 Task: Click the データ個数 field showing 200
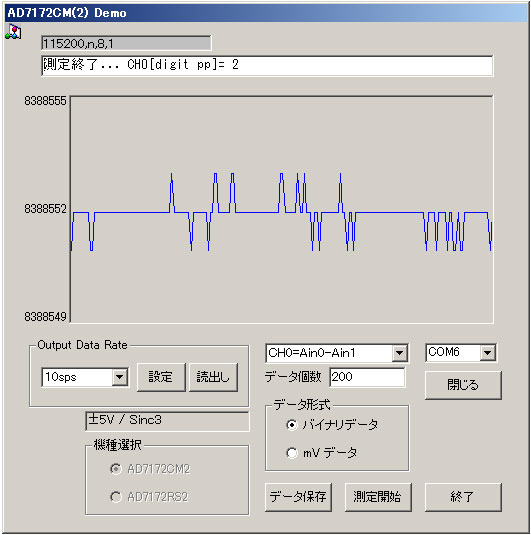click(367, 377)
